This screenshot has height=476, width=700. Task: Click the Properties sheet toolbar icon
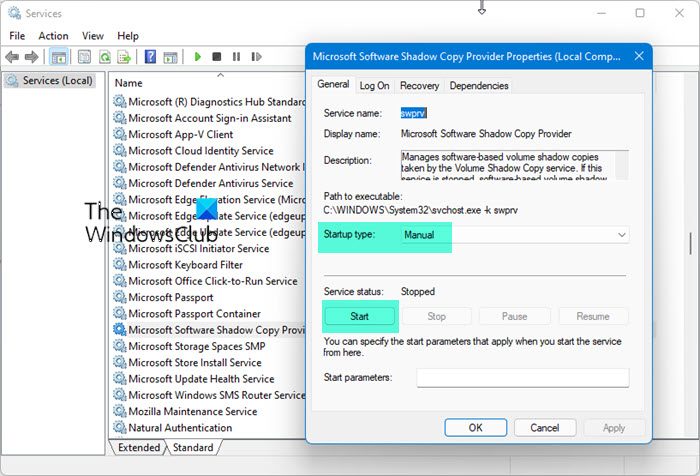coord(84,57)
